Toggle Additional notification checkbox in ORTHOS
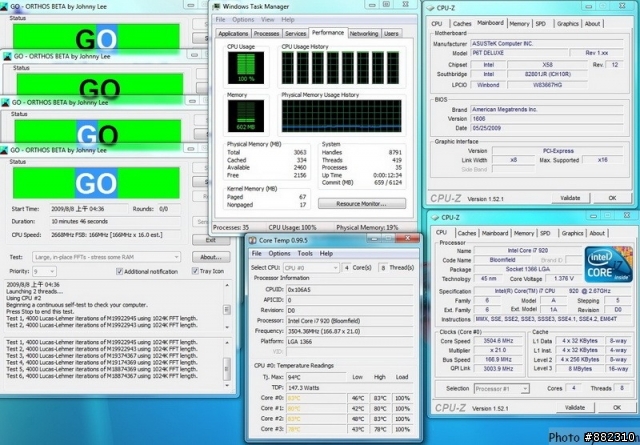 pos(120,271)
